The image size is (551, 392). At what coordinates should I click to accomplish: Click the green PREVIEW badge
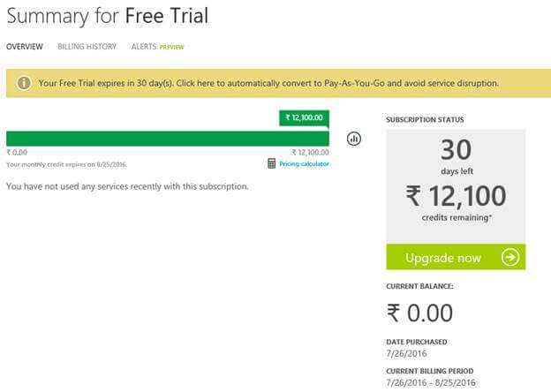172,47
